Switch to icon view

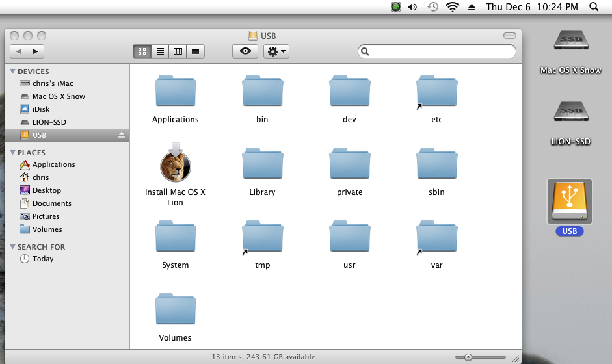pyautogui.click(x=142, y=51)
